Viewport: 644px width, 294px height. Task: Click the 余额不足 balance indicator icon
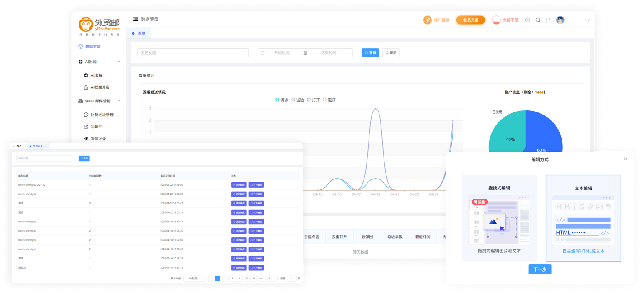click(496, 20)
